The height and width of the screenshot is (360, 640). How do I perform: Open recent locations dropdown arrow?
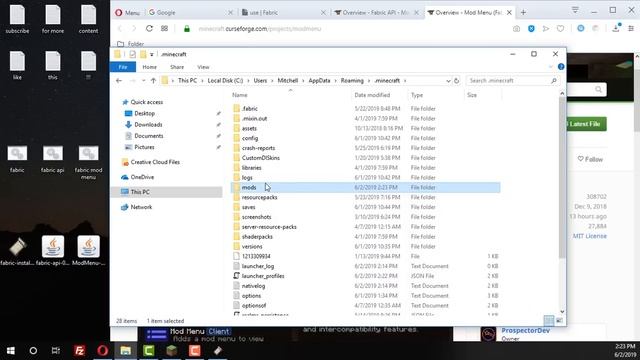coord(143,81)
